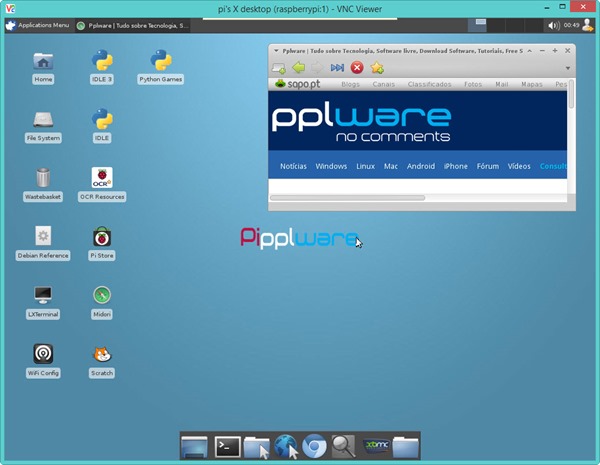600x465 pixels.
Task: Click the browser vertical scrollbar handle
Action: [571, 94]
